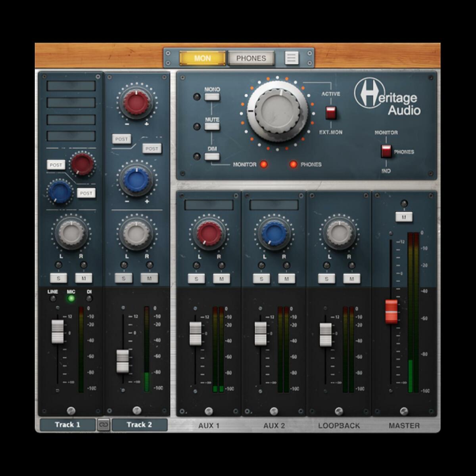Click the Track 2 name label

pyautogui.click(x=139, y=425)
